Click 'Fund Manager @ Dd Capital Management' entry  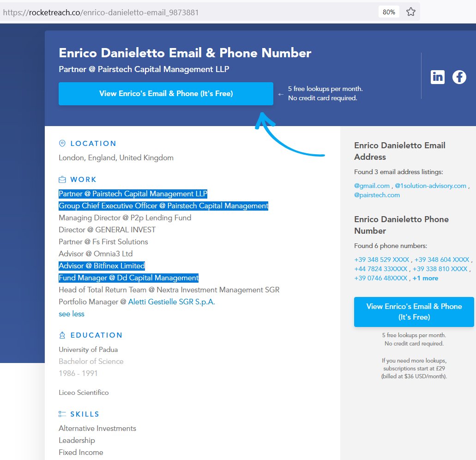[128, 278]
